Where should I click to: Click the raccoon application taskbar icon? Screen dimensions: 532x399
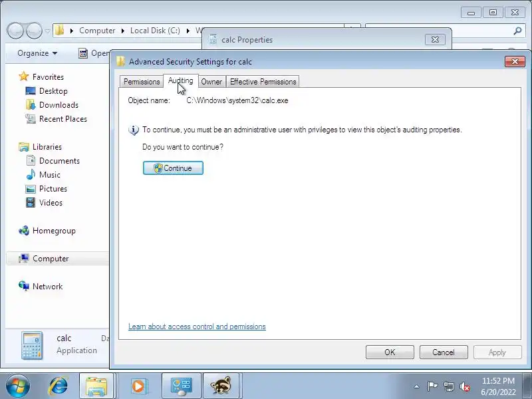[x=221, y=386]
